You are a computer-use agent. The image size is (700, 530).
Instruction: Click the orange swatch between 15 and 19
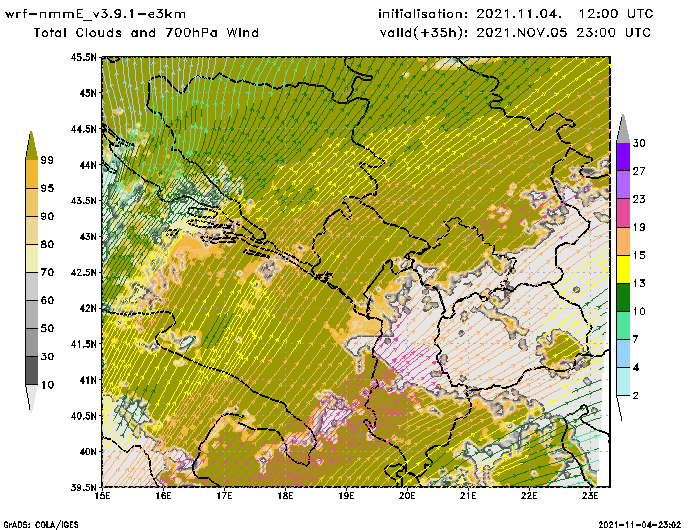(x=623, y=241)
